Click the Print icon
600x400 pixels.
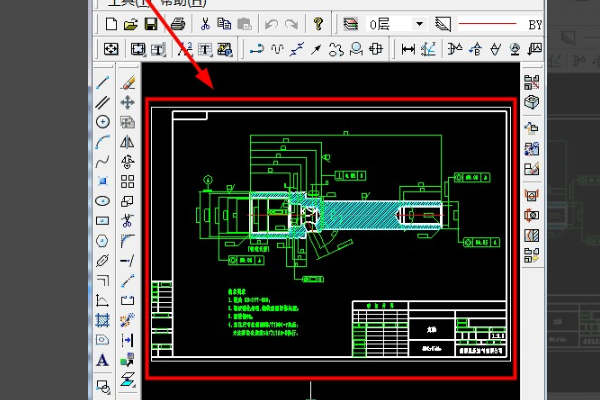[177, 23]
